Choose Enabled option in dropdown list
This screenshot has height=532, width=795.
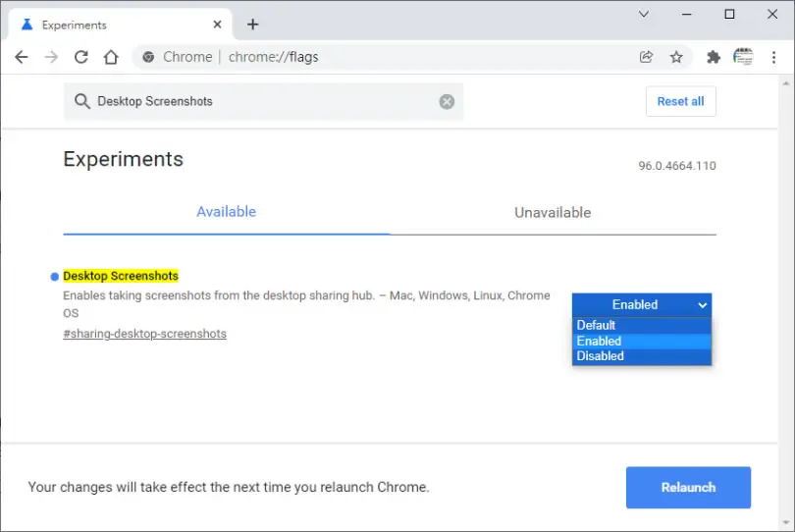[641, 341]
